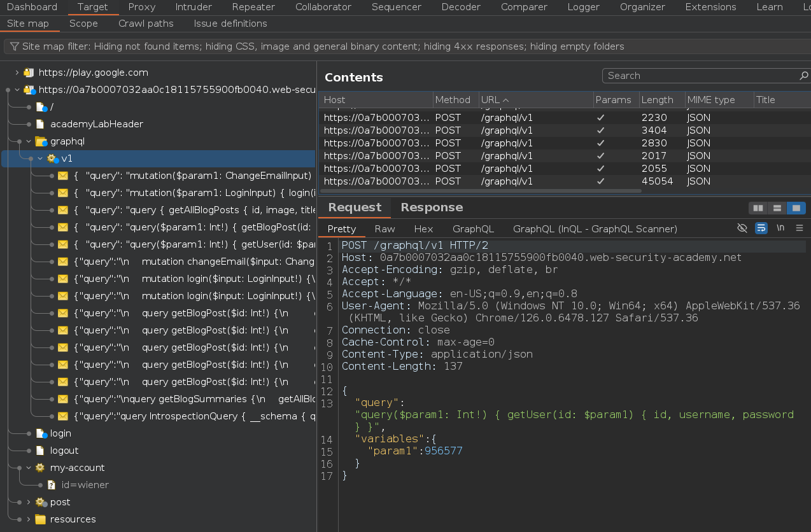
Task: Switch to the Hex view tab
Action: click(423, 228)
